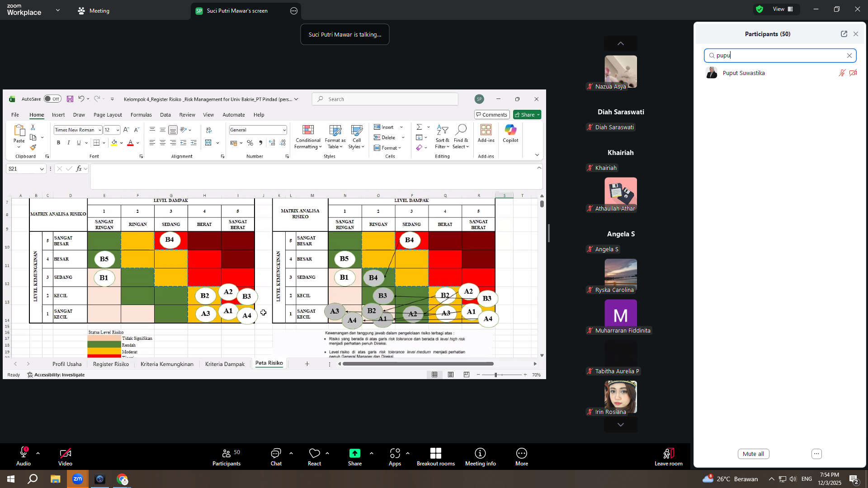This screenshot has width=868, height=488.
Task: Switch to Page Break Preview in status bar
Action: [x=467, y=375]
